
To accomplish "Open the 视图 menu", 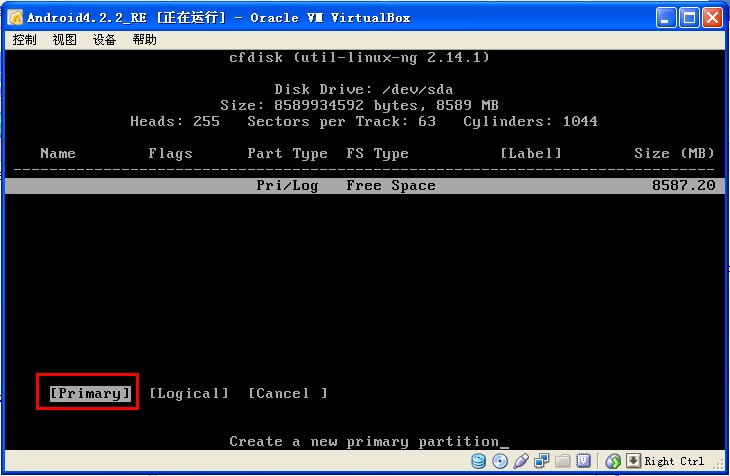I will point(64,40).
